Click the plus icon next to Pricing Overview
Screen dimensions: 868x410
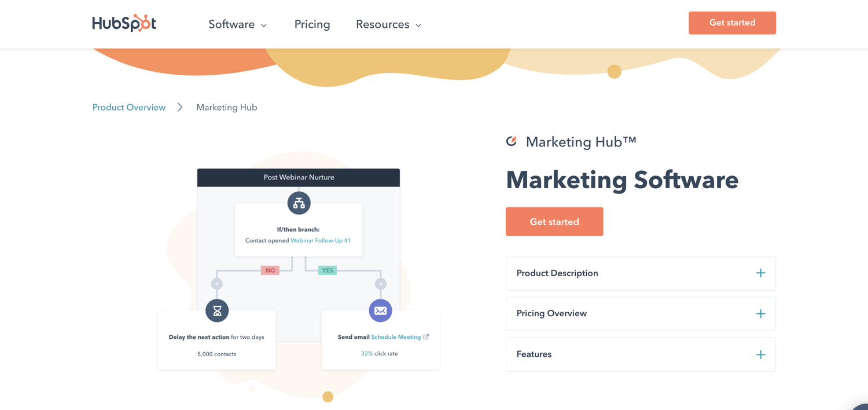760,314
